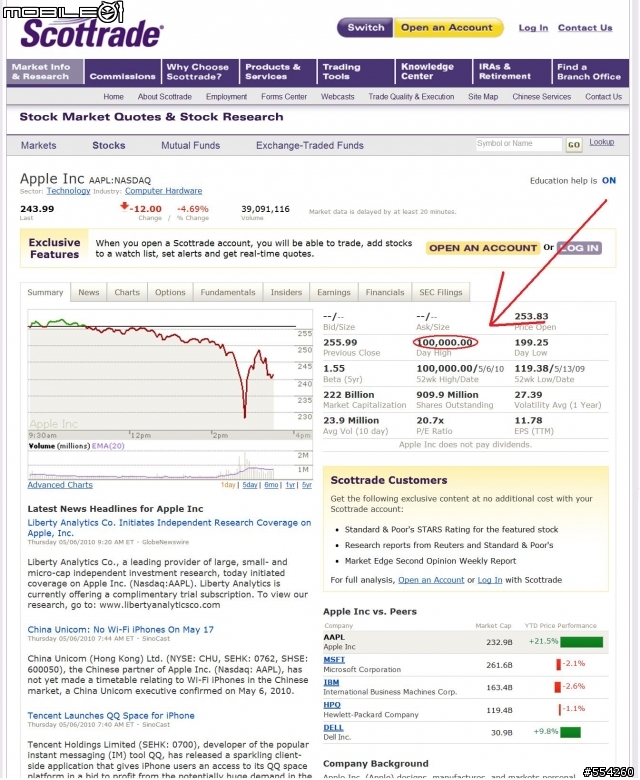Click the AAPL +21.5% green performance bar
640x780 pixels.
click(581, 642)
